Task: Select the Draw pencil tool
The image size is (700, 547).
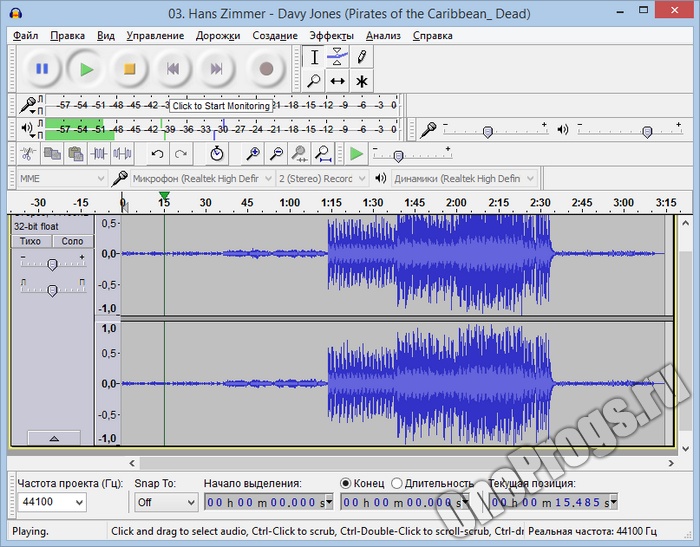Action: pos(362,57)
